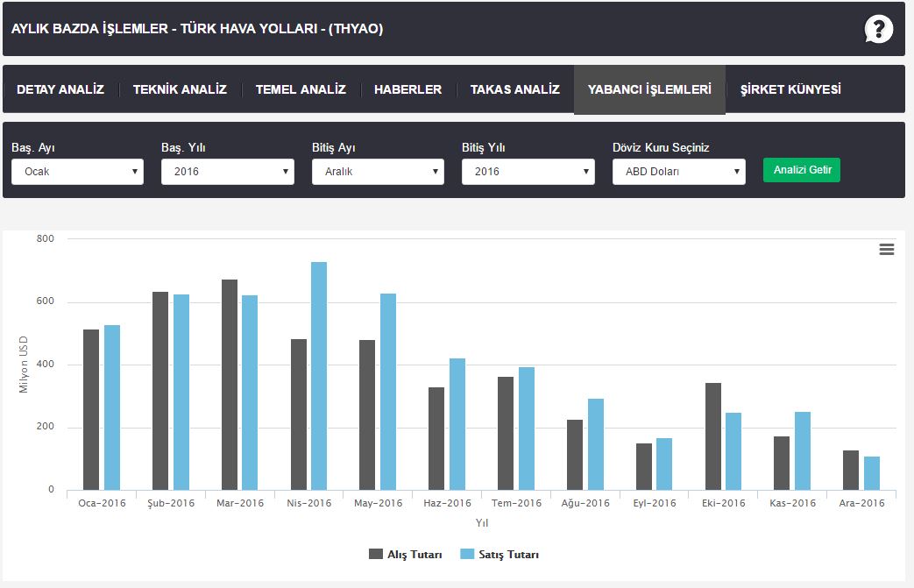
Task: Click the Ağu-2016 blue Satış bar
Action: (596, 444)
